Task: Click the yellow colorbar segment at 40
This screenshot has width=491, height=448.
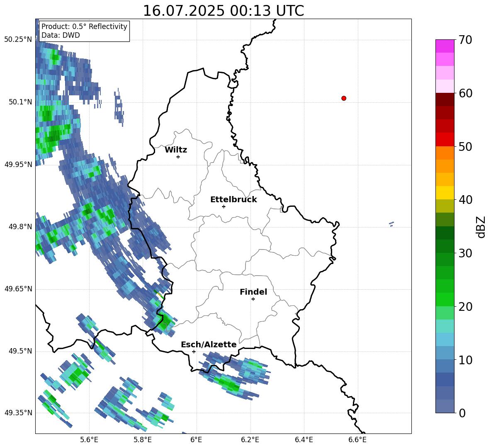Action: point(445,193)
